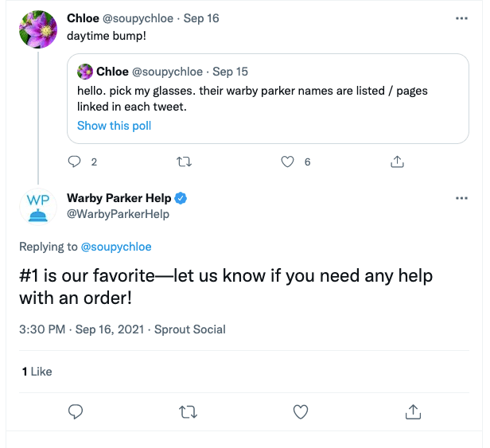Open more options on Chloe's tweet
Image resolution: width=490 pixels, height=448 pixels.
[x=461, y=18]
